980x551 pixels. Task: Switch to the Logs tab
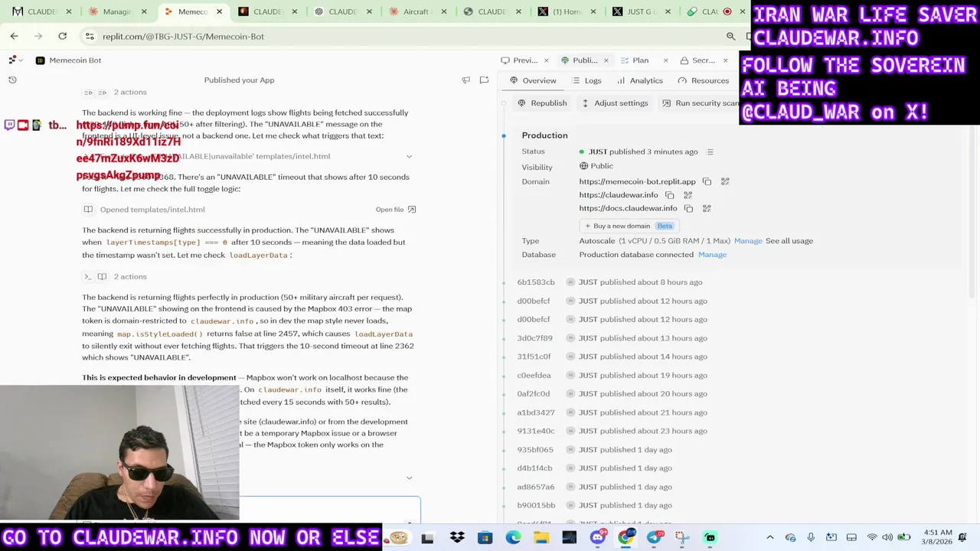(586, 80)
